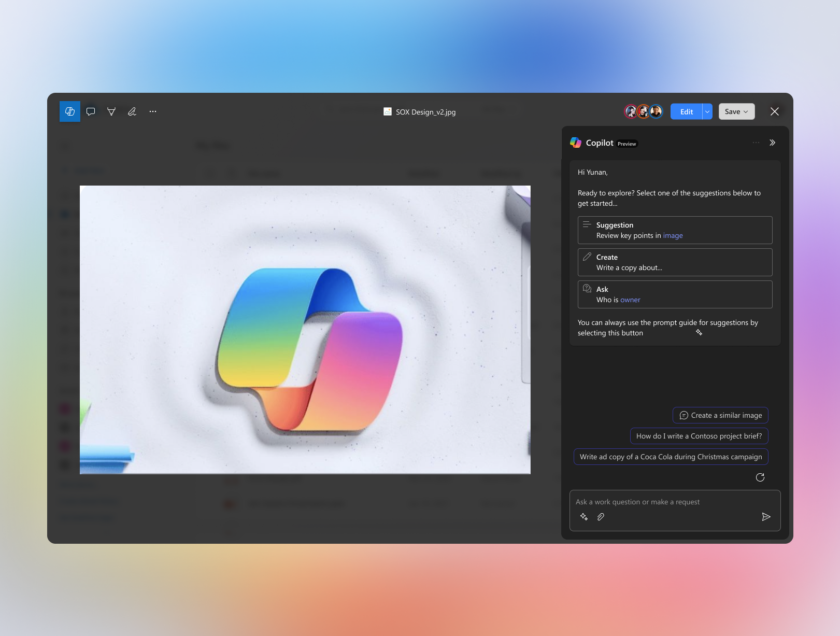Click the 'image' link in Suggestion card
Viewport: 840px width, 636px height.
pos(673,235)
